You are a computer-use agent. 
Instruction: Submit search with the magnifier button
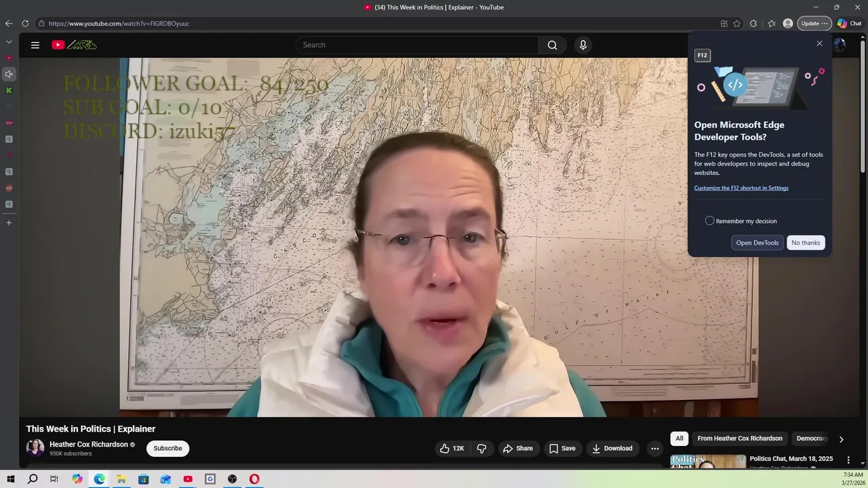(x=552, y=45)
